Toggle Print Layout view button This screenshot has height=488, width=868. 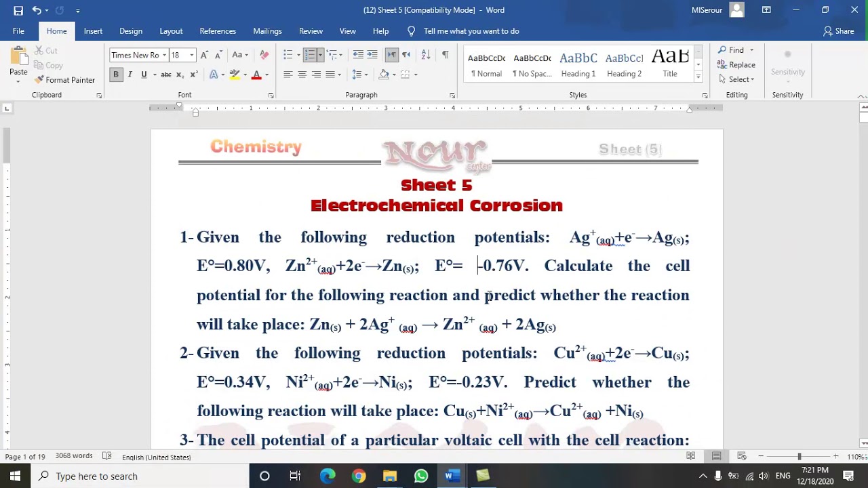[x=716, y=457]
